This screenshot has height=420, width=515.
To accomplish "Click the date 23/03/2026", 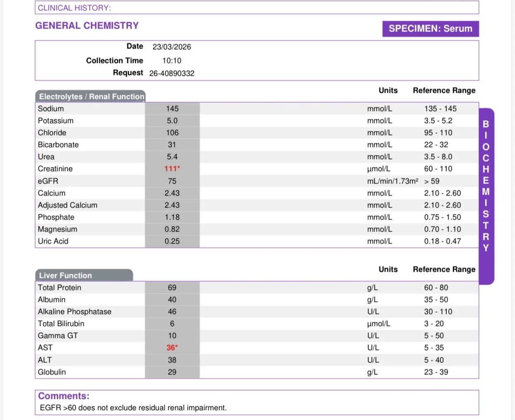I will coord(172,47).
